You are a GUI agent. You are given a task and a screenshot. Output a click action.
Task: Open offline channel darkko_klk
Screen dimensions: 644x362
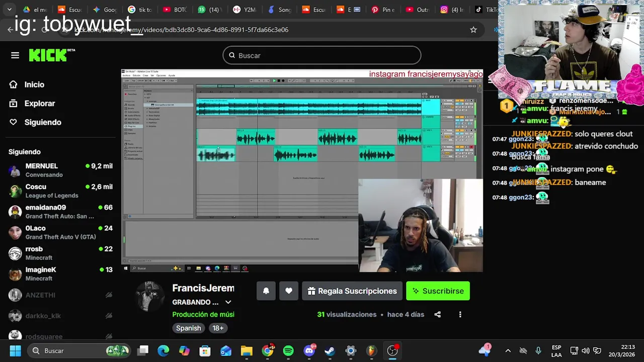pyautogui.click(x=60, y=316)
